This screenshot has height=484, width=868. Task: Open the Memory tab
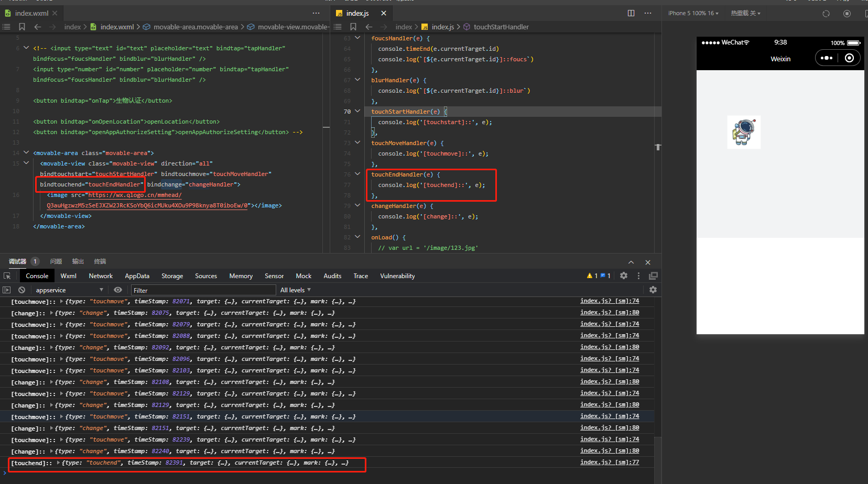(x=241, y=276)
